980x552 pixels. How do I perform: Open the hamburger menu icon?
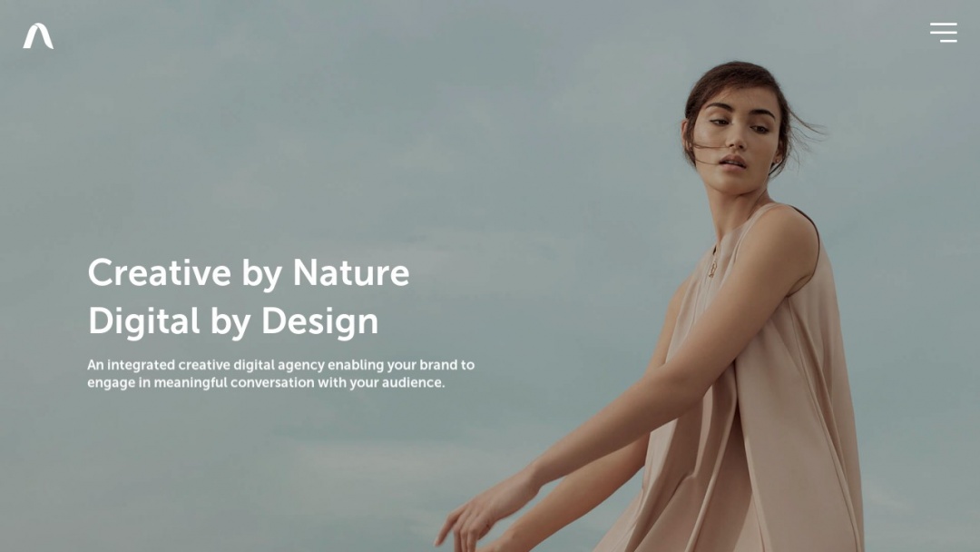(x=943, y=33)
